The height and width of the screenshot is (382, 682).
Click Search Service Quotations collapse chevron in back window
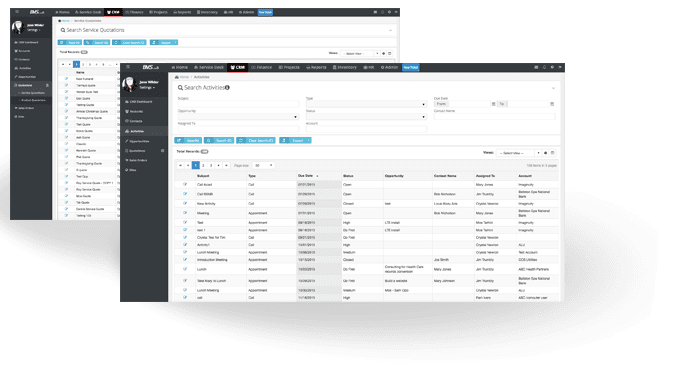(x=390, y=30)
